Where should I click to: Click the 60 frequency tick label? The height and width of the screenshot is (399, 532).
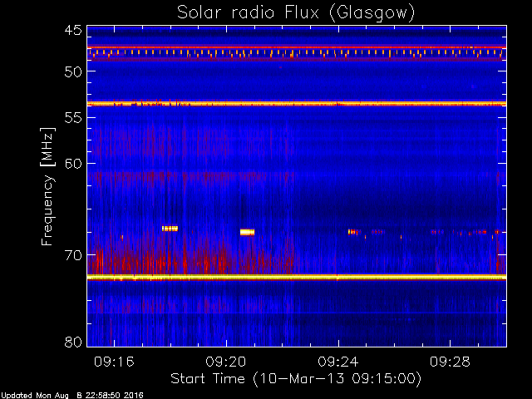click(x=73, y=164)
